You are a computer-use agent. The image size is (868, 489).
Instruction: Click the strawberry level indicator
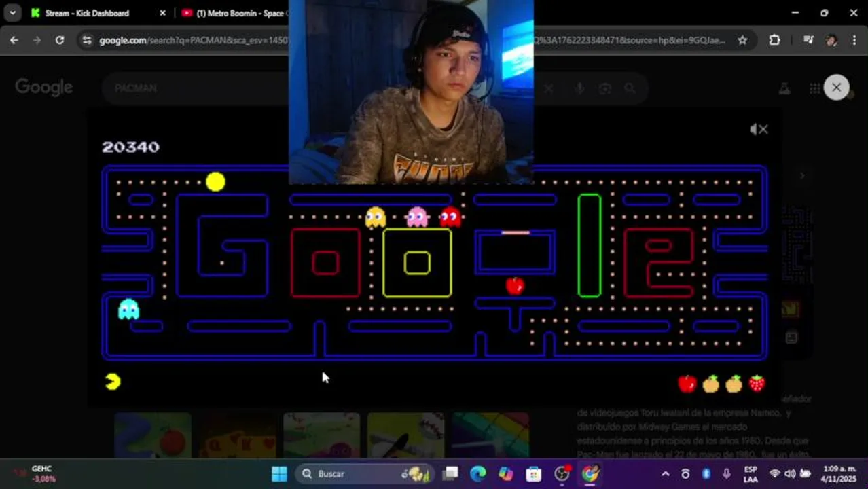click(x=757, y=384)
